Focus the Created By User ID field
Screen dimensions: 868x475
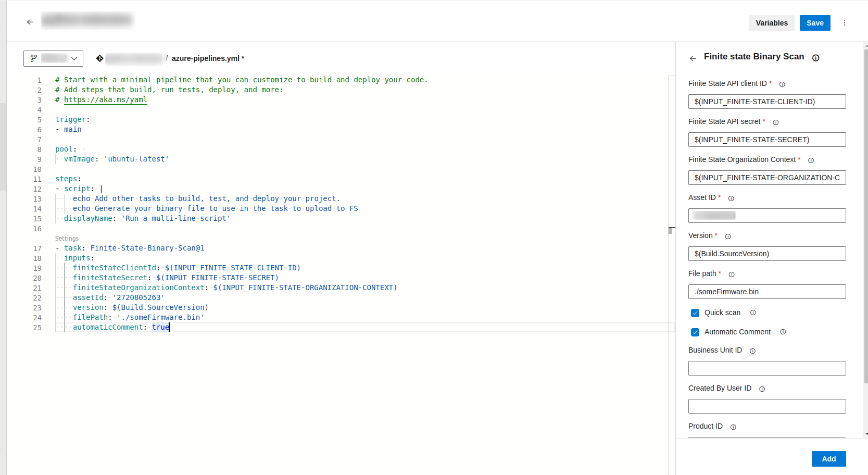767,406
